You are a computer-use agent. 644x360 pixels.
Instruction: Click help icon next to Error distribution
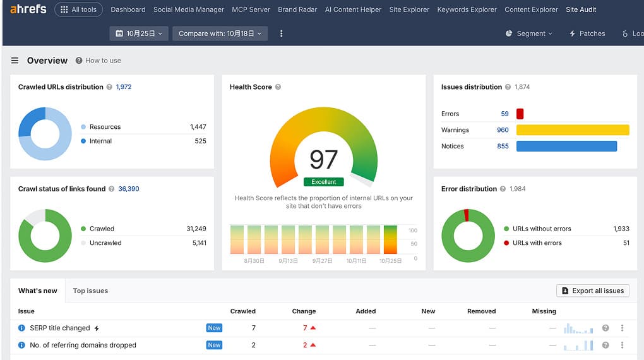(503, 189)
